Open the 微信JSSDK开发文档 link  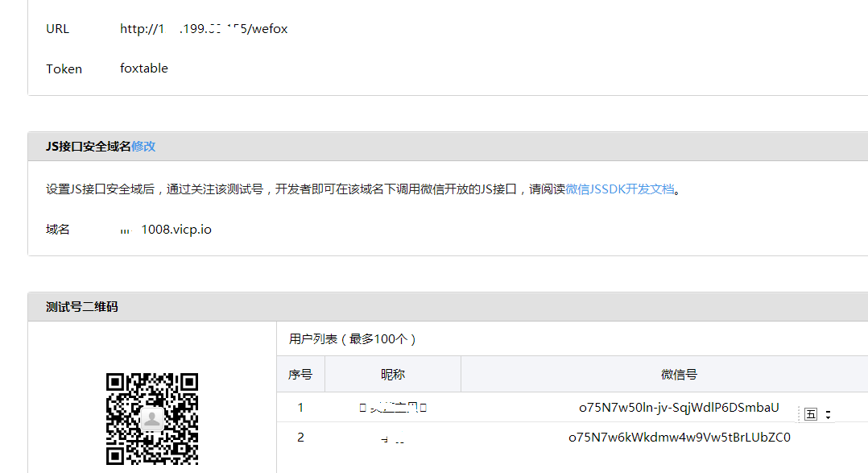(619, 189)
